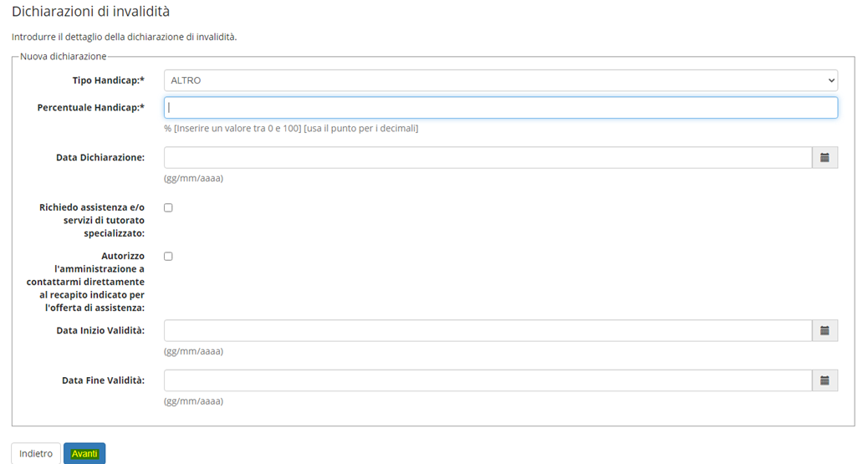This screenshot has height=464, width=868.
Task: Click the chevron arrow of Tipo Handicap
Action: 831,80
